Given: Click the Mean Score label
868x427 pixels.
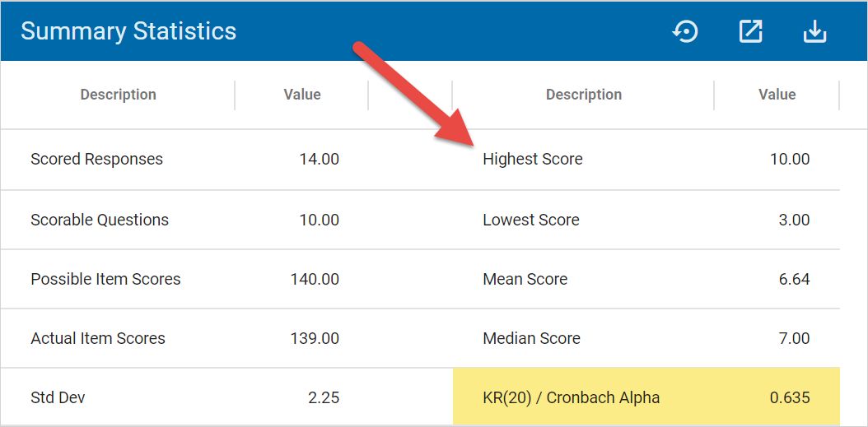Looking at the screenshot, I should point(525,279).
